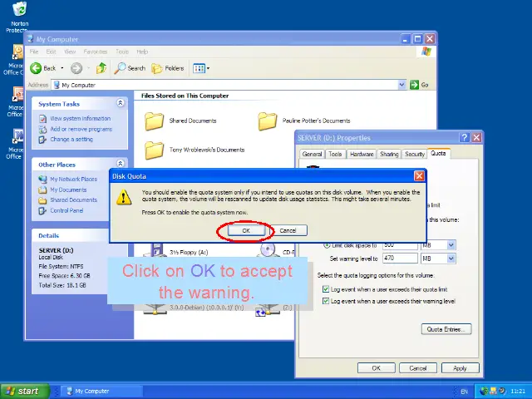Select the Limit disk space to radio button
This screenshot has height=399, width=532.
pyautogui.click(x=327, y=245)
